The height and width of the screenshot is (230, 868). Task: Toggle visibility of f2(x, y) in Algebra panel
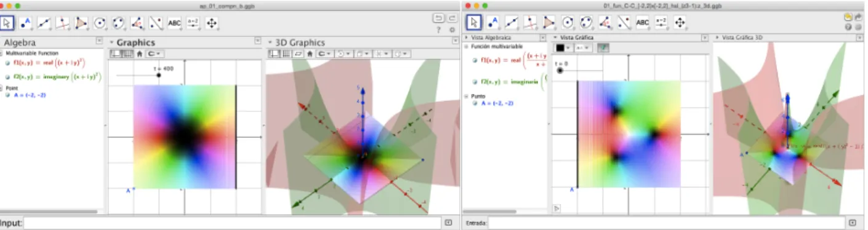(7, 77)
